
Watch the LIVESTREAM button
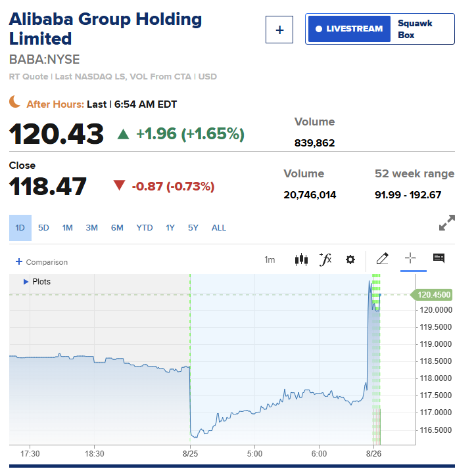pyautogui.click(x=349, y=29)
